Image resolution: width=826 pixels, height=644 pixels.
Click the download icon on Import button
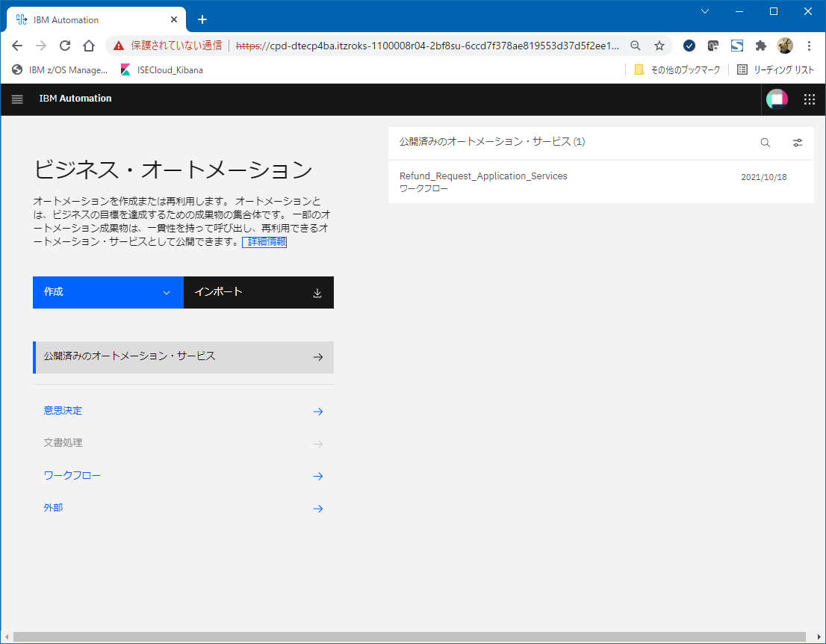(x=317, y=293)
